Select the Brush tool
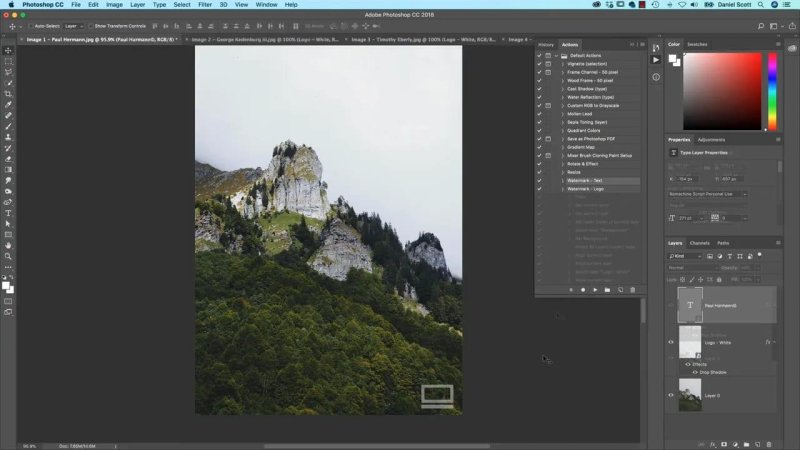The width and height of the screenshot is (800, 450). 8,126
